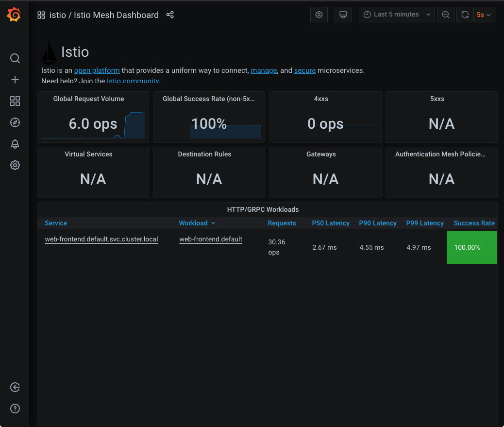Viewport: 504px width, 427px height.
Task: Open the search magnifier in sidebar
Action: pyautogui.click(x=15, y=58)
